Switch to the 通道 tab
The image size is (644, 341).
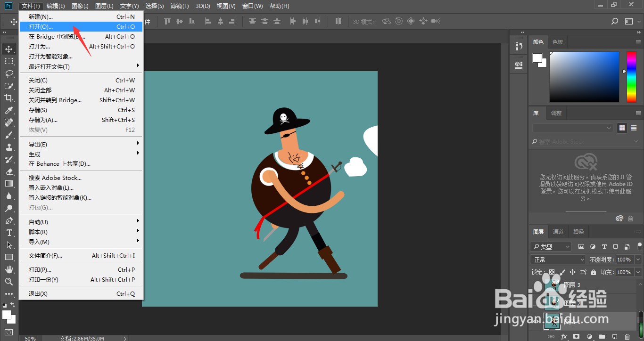558,232
